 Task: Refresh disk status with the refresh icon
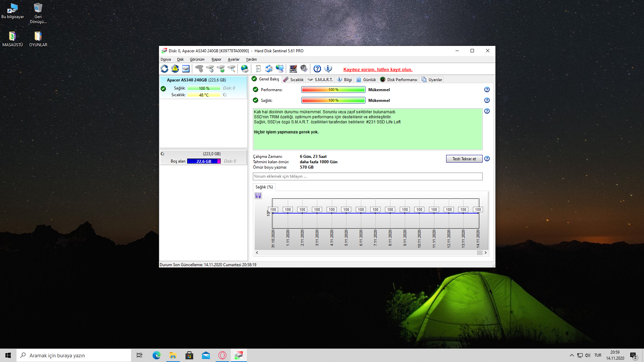[x=164, y=69]
